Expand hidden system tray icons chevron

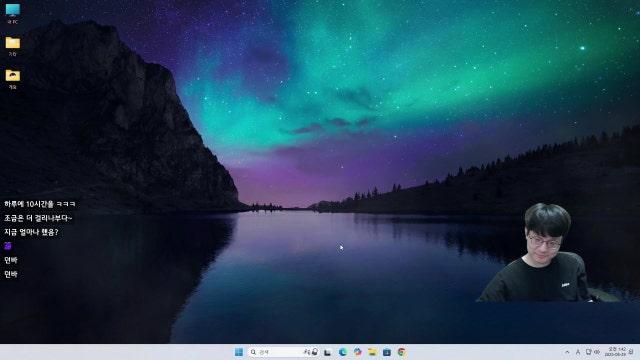click(567, 352)
